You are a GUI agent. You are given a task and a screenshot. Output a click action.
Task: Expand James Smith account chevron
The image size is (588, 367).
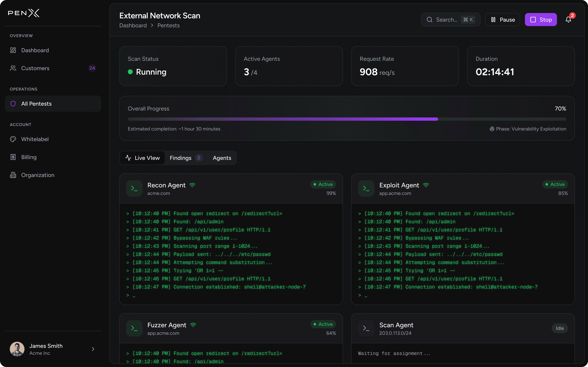pyautogui.click(x=93, y=349)
